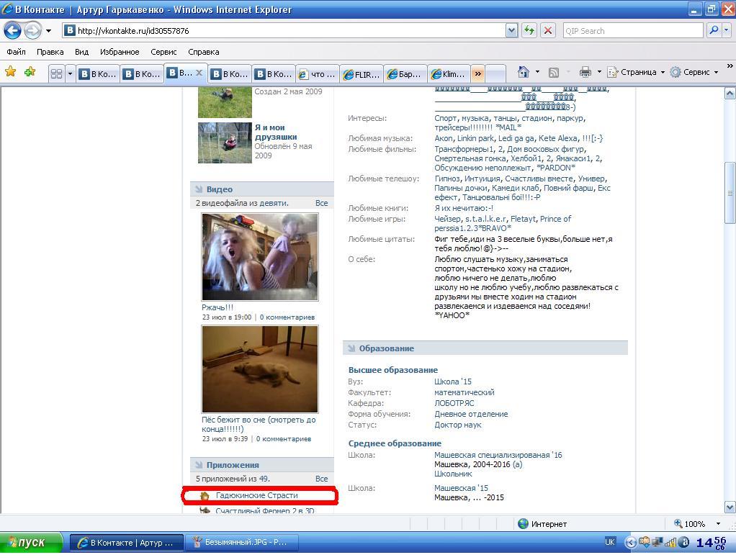Click the search magnifier icon

click(714, 30)
